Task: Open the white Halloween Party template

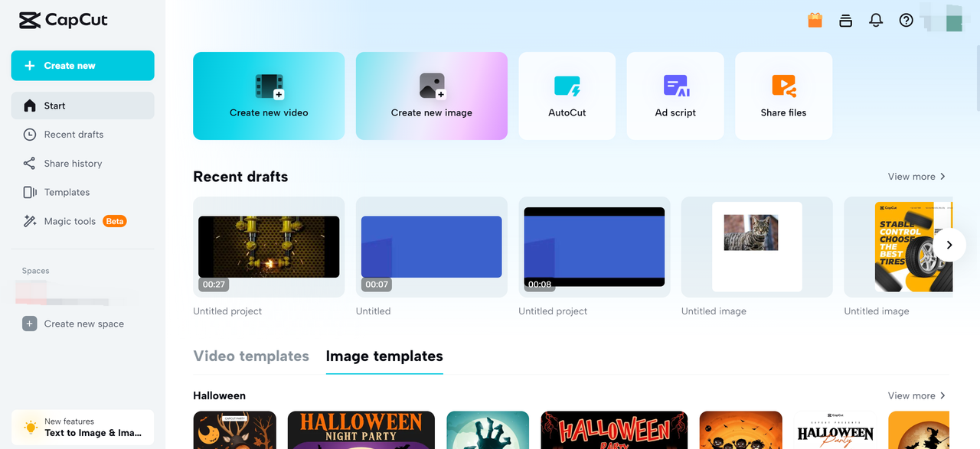Action: (835, 430)
